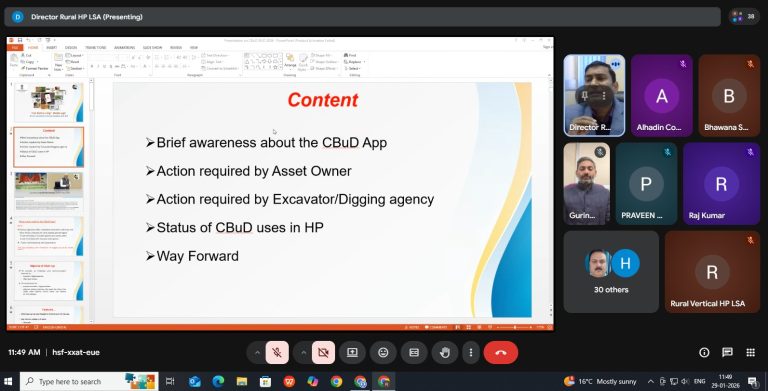Open DESIGN tab in shared PowerPoint
This screenshot has height=391, width=768.
pyautogui.click(x=71, y=48)
